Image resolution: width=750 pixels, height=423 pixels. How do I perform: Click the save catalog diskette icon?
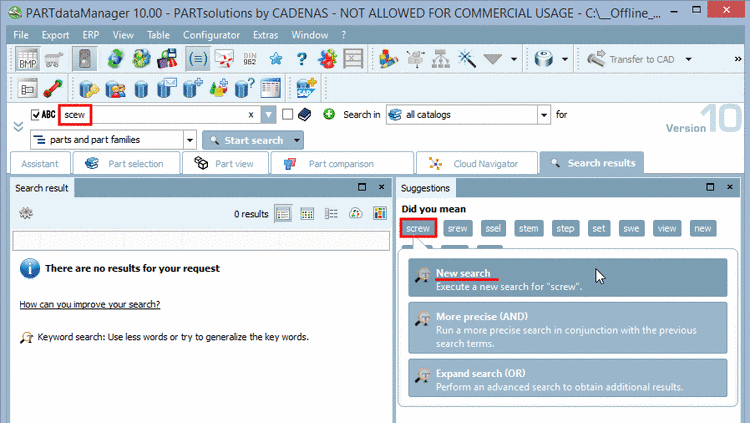[167, 59]
